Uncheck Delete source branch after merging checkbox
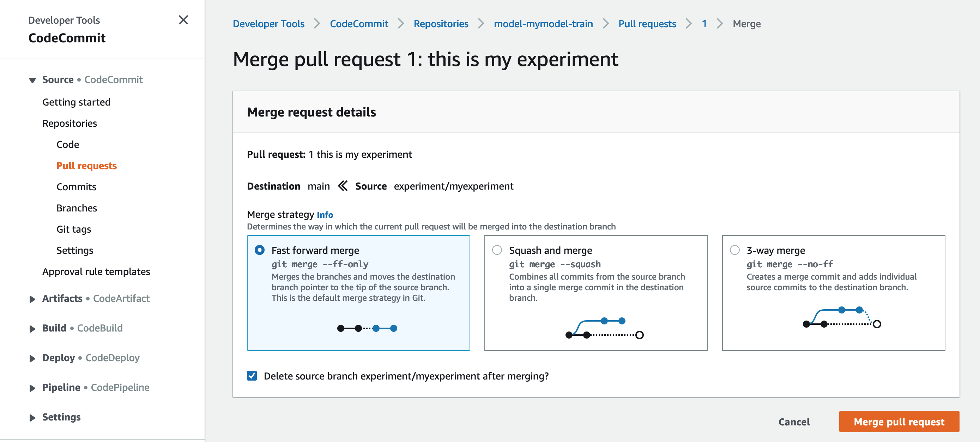The image size is (980, 442). (252, 376)
